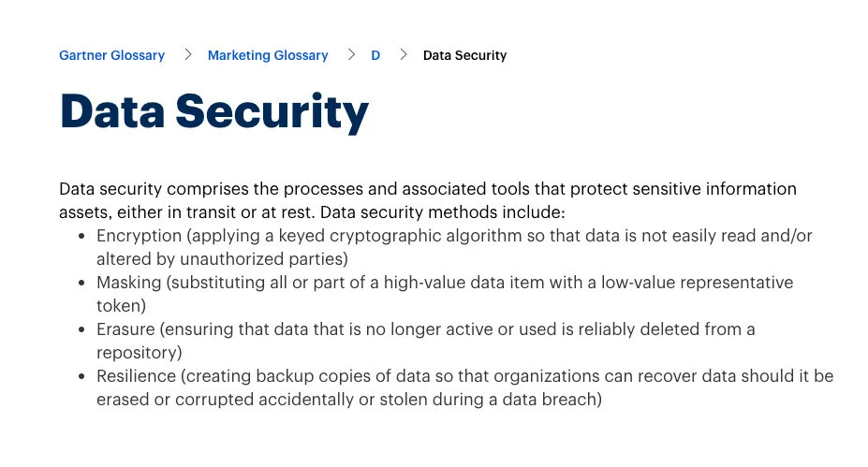Go to the Marketing Glossary breadcrumb
The width and height of the screenshot is (868, 467).
pos(268,55)
